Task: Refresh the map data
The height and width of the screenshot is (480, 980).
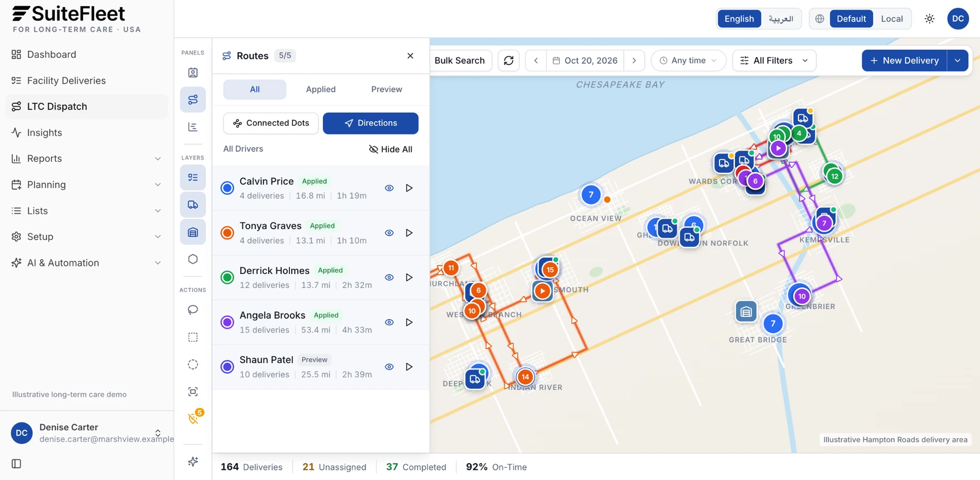Action: pos(509,61)
